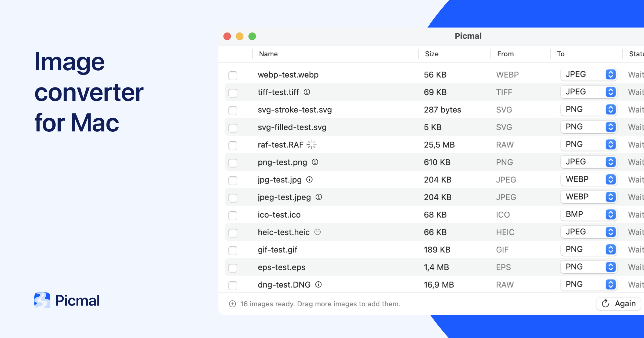Click the minus icon beside heic-test.heic
Viewport: 644px width, 338px height.
click(x=317, y=232)
